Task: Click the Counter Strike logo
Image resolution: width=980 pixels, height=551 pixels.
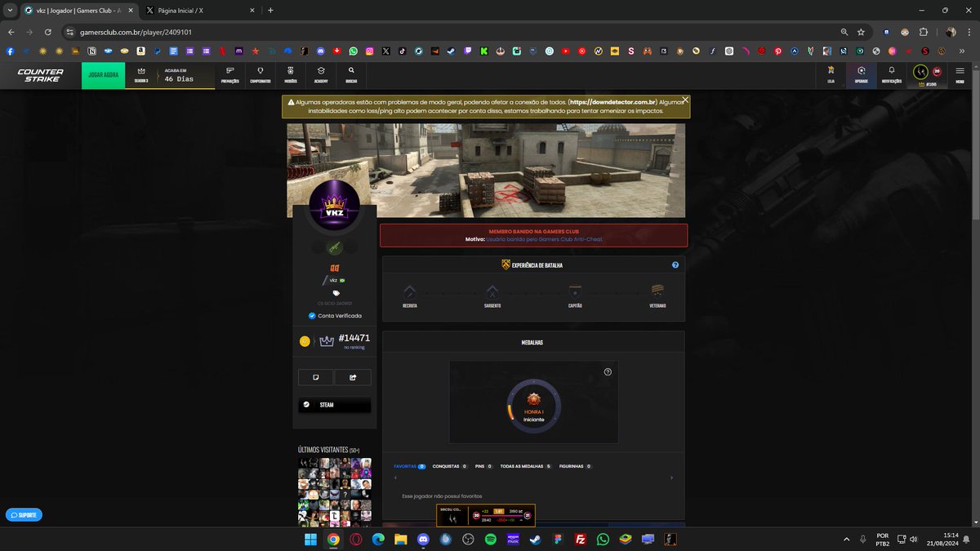Action: [x=41, y=75]
